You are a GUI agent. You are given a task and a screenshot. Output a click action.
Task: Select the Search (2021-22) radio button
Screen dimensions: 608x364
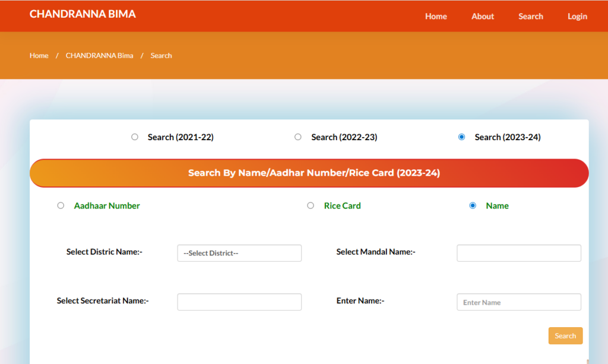click(135, 137)
